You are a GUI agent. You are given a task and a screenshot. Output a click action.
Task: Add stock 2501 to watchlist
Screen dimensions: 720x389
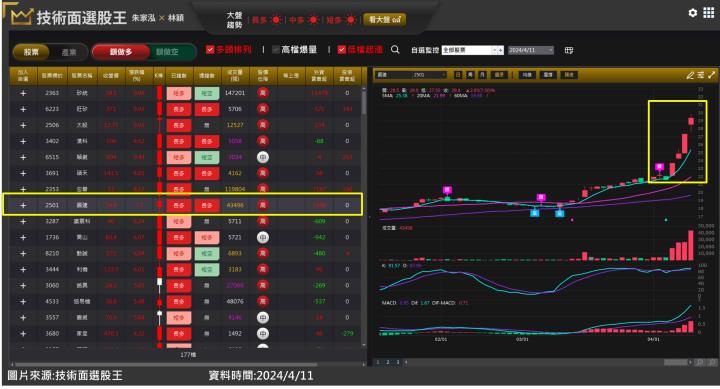click(x=23, y=205)
